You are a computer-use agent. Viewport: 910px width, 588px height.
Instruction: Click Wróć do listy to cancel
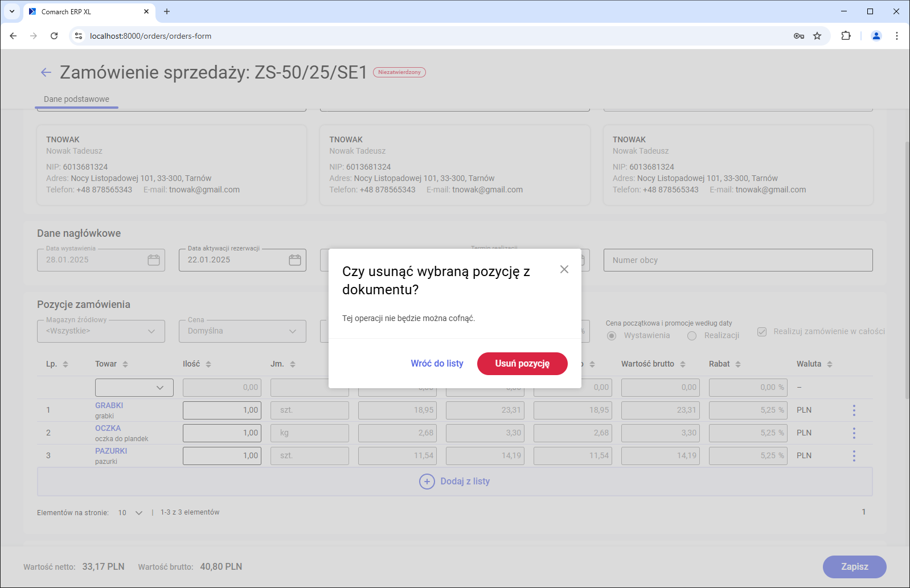[437, 364]
